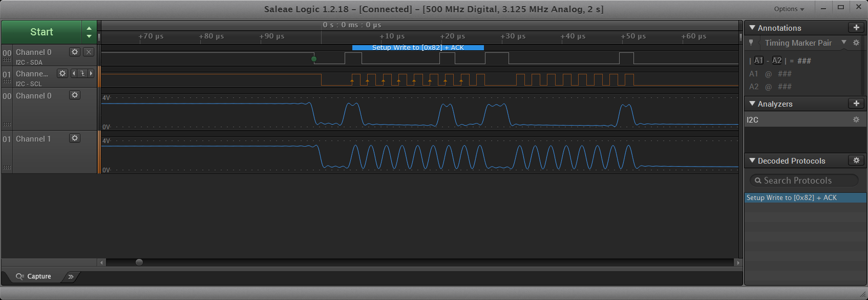
Task: Close the Saleae Logic window
Action: coord(859,8)
